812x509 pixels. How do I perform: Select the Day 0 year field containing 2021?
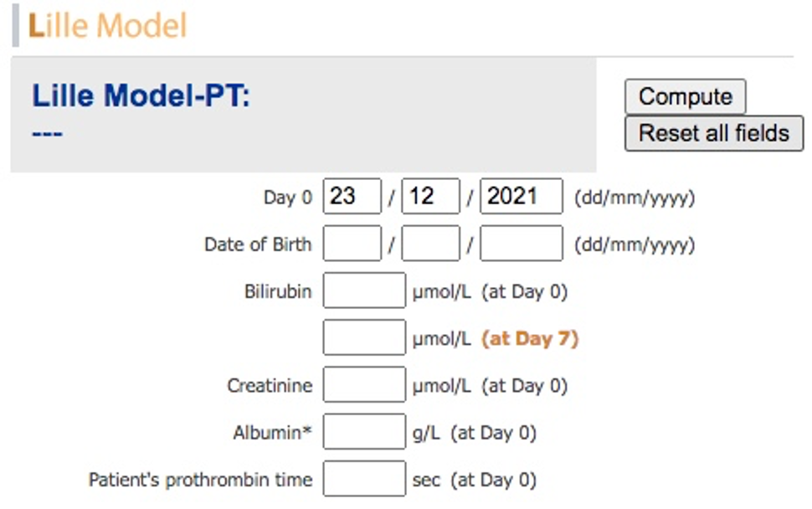521,196
